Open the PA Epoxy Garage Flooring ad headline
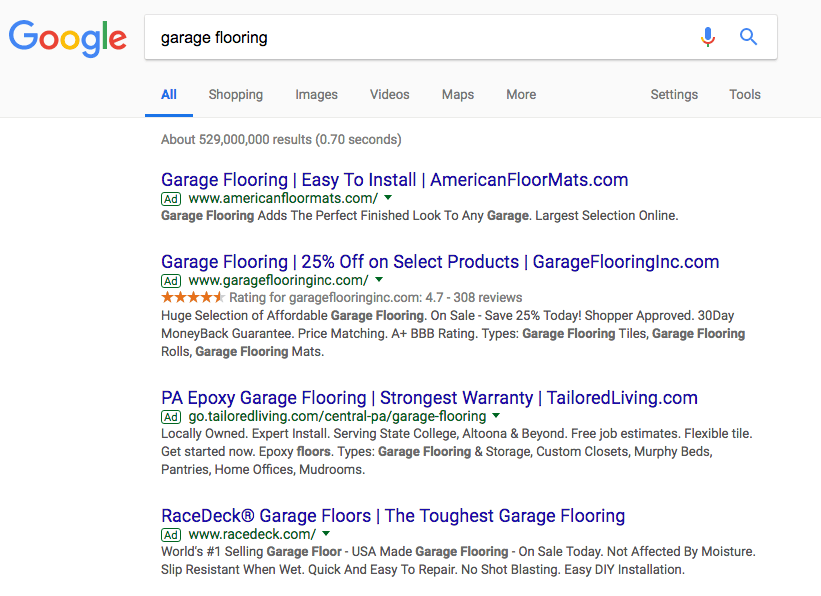The image size is (821, 596). (x=429, y=398)
